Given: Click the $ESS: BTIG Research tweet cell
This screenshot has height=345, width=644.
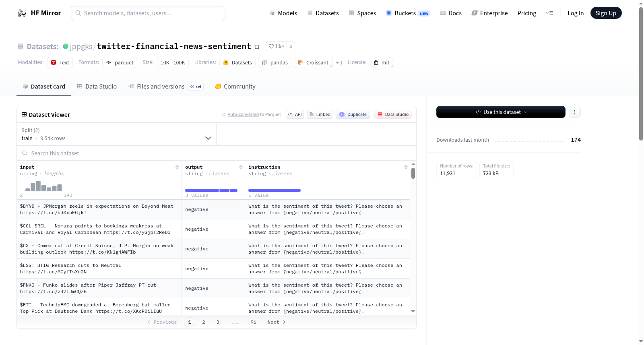Looking at the screenshot, I should point(99,269).
